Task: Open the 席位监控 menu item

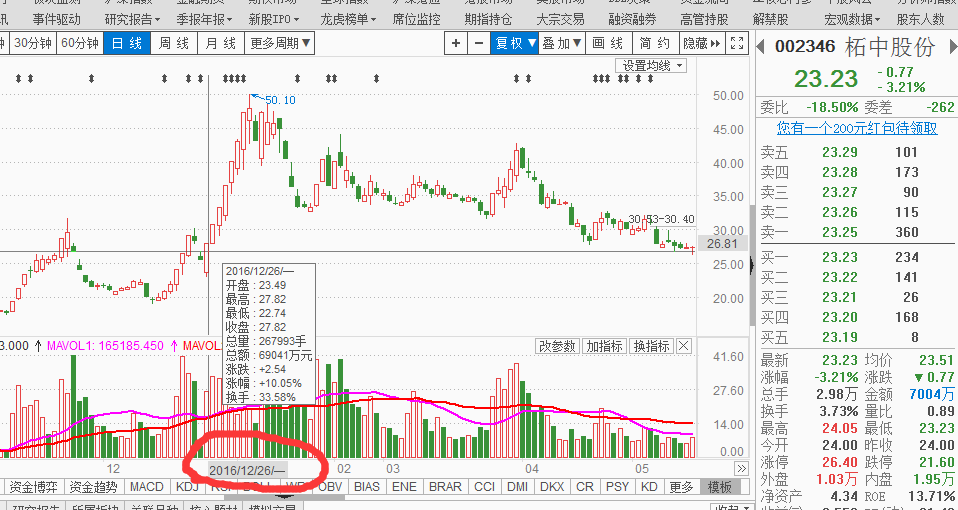Action: pos(416,19)
